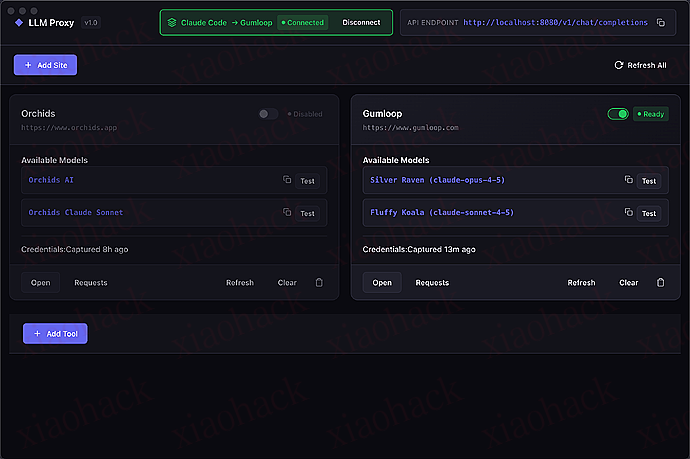Enable the Orchids site toggle

pyautogui.click(x=267, y=114)
